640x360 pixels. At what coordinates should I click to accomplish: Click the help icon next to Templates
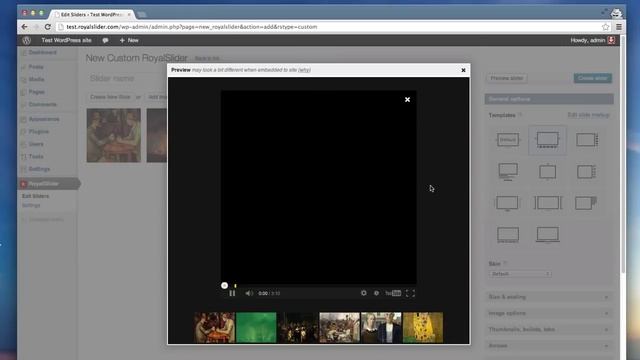[520, 116]
